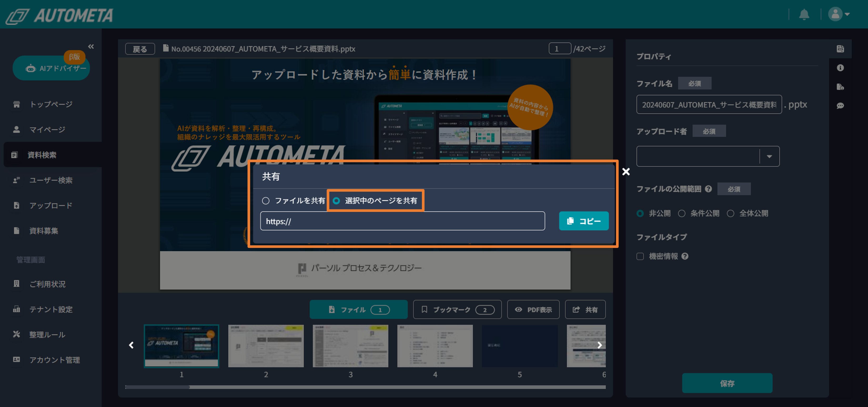Screen dimensions: 868x407
Task: Collapse the sidebar with double chevron
Action: (91, 47)
